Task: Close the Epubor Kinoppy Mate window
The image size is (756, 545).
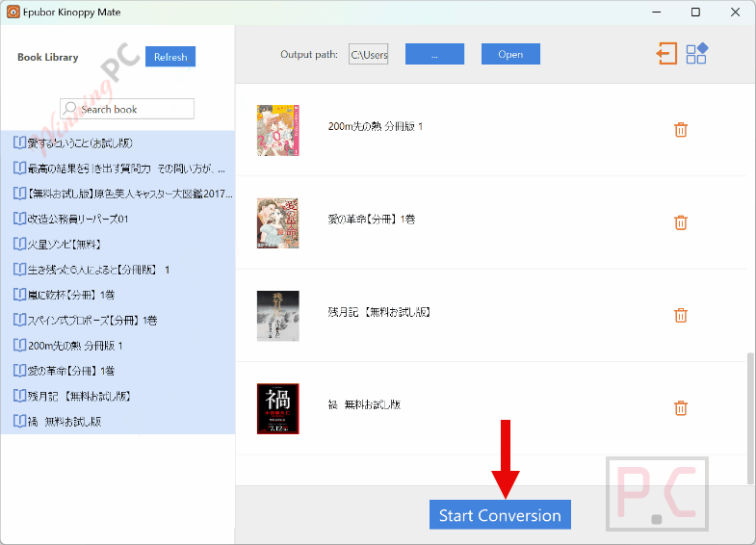Action: pyautogui.click(x=735, y=13)
